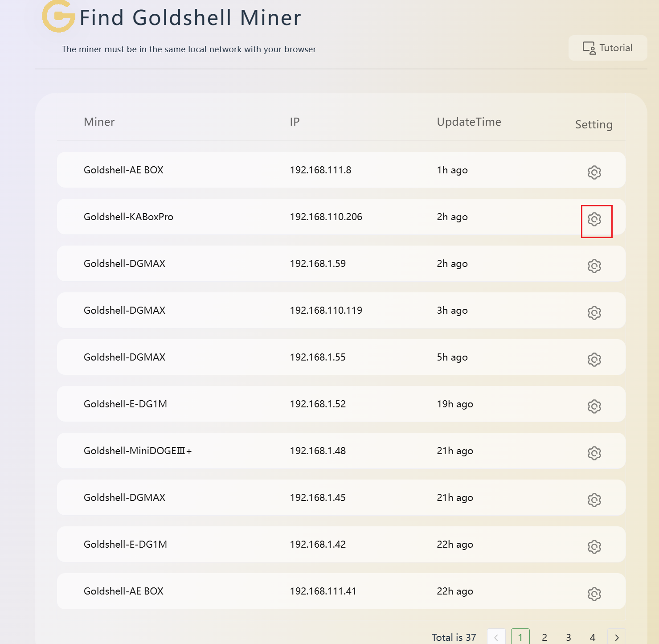Click the Setting column header

(594, 125)
